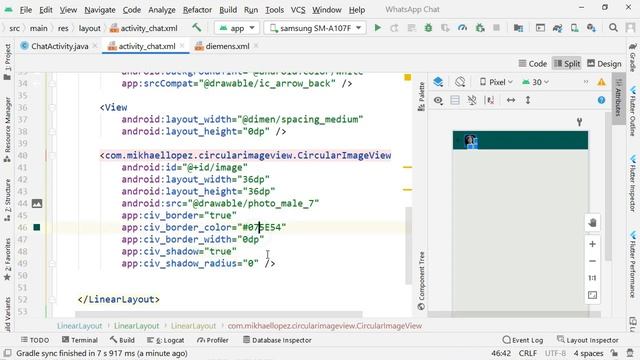640x360 pixels.
Task: Open the Palette side panel
Action: [421, 96]
